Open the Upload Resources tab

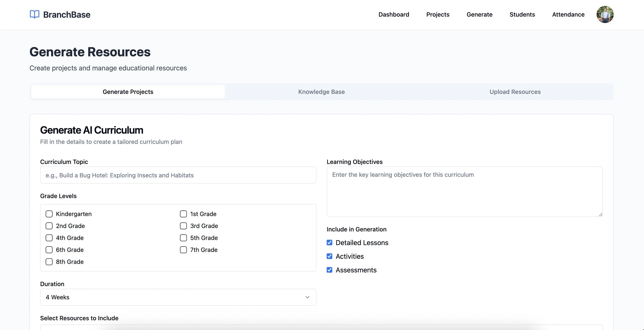coord(515,92)
